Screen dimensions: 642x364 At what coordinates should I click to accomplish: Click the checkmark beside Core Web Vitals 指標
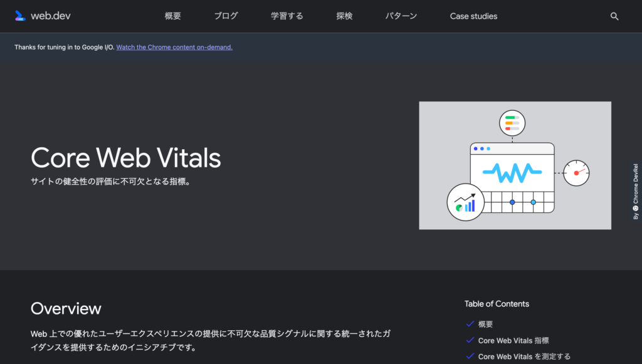(x=470, y=340)
